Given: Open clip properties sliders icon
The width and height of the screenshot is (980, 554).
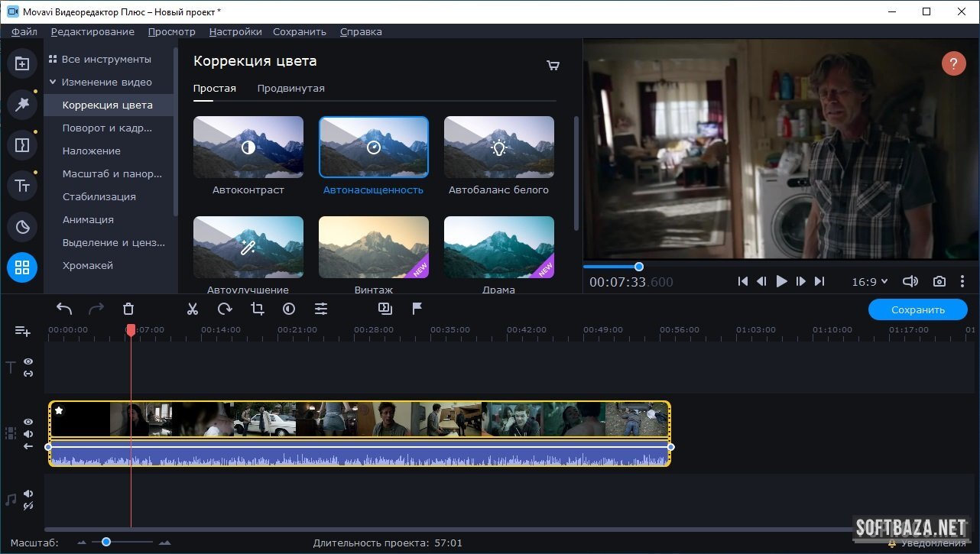Looking at the screenshot, I should point(321,309).
